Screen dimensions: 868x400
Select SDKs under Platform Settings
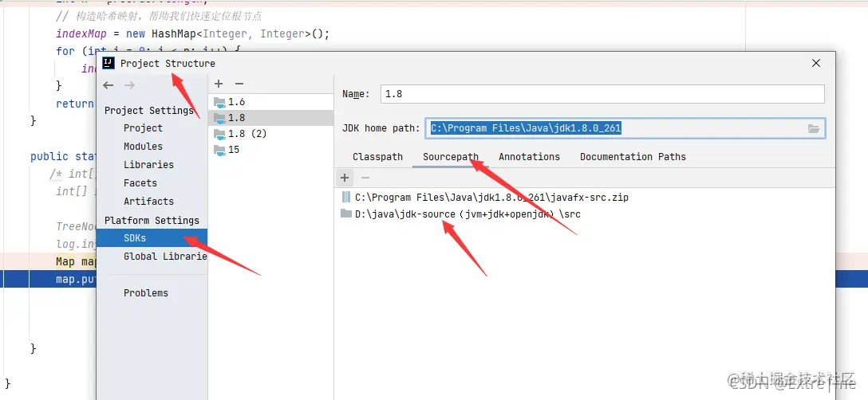[x=152, y=238]
